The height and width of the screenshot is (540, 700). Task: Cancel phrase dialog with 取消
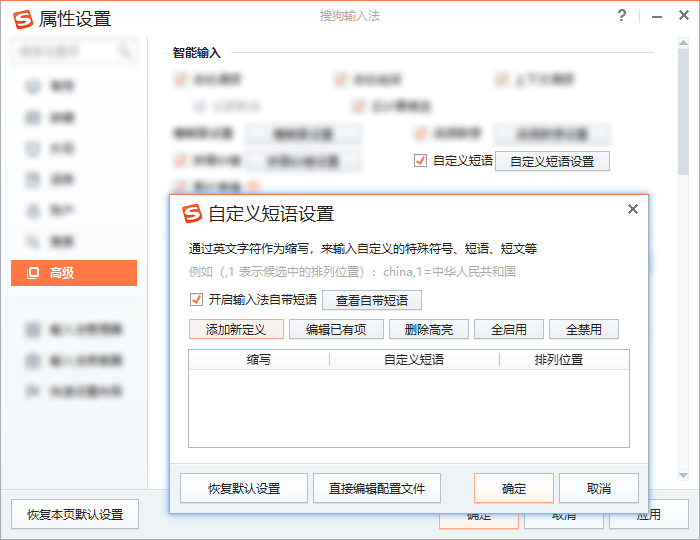click(x=599, y=488)
